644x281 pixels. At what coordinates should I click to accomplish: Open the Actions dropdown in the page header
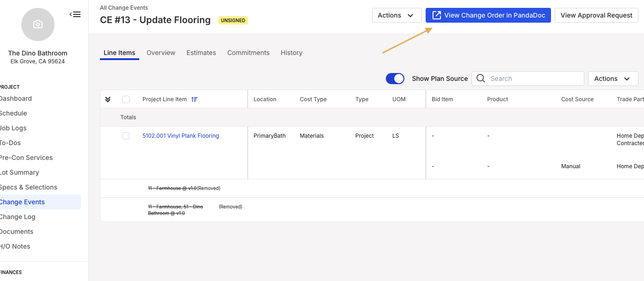point(397,15)
